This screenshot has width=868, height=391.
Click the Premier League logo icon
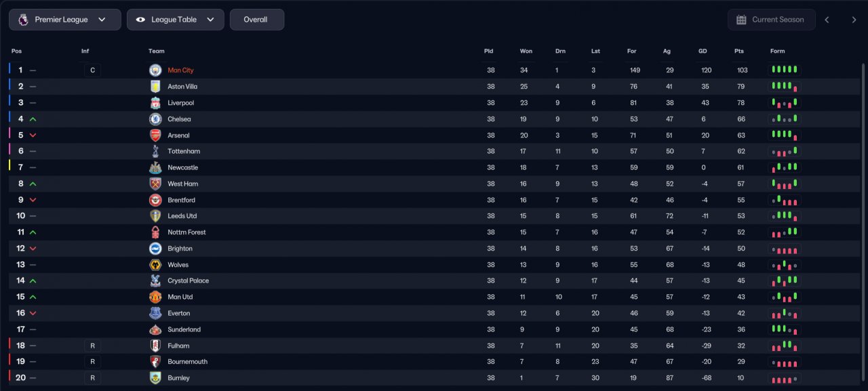(23, 20)
